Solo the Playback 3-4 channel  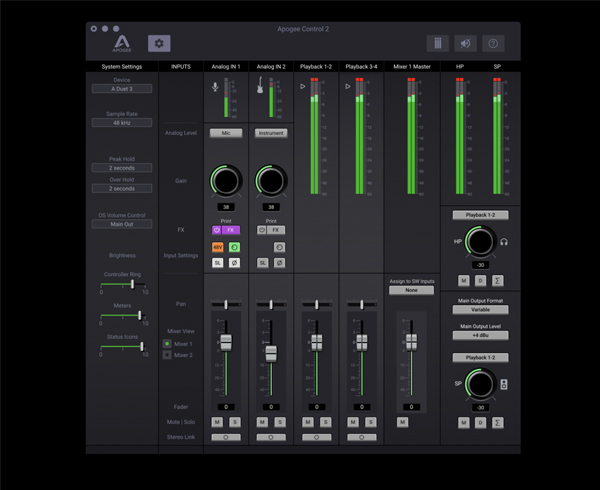(x=370, y=422)
